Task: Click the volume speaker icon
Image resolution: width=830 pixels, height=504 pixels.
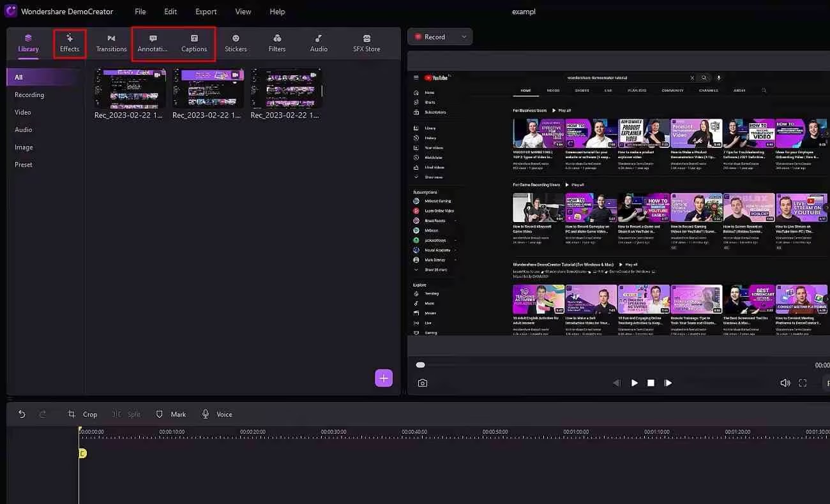Action: (785, 383)
